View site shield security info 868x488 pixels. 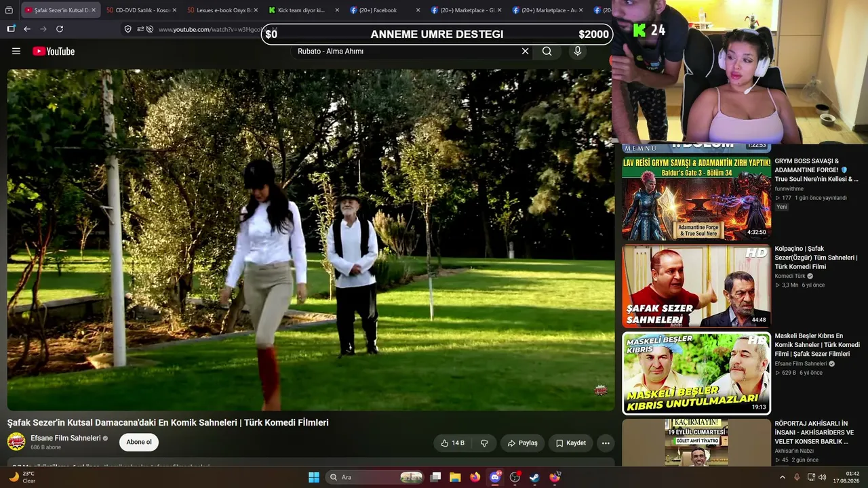127,29
